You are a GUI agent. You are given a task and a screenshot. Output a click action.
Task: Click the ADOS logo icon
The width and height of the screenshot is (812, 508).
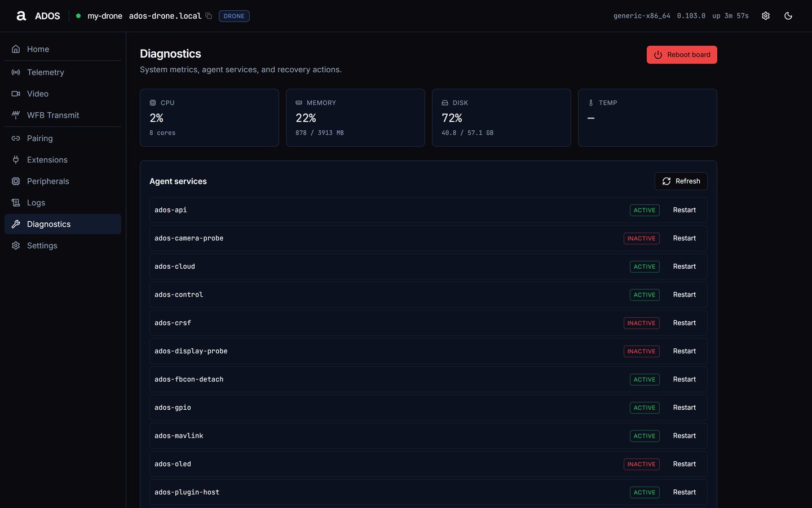21,16
